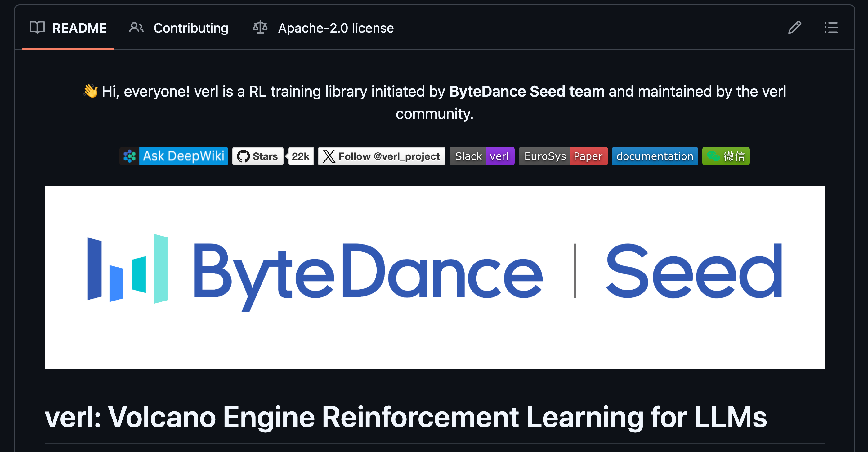Screen dimensions: 868x452
Task: Click the WeChat 微信 badge
Action: click(x=726, y=156)
